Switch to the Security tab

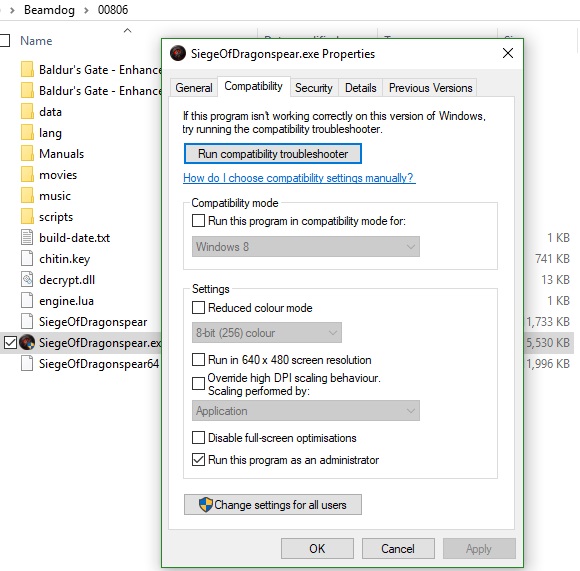314,88
